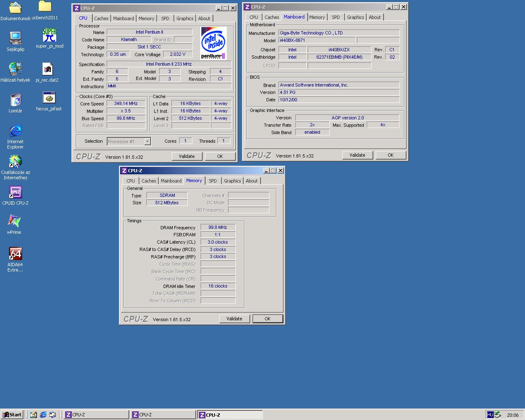The image size is (525, 420).
Task: Click OK in the Mainboard window
Action: point(391,155)
